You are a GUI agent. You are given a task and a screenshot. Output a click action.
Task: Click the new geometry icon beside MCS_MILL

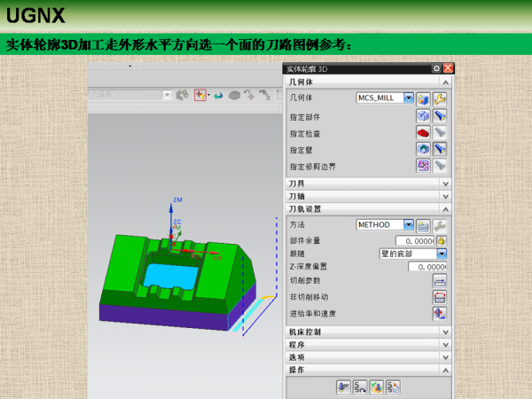[x=423, y=99]
